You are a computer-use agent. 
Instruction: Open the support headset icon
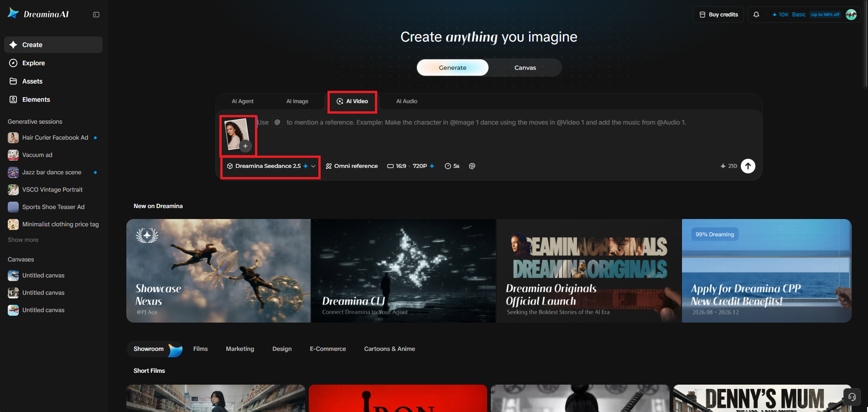click(852, 397)
